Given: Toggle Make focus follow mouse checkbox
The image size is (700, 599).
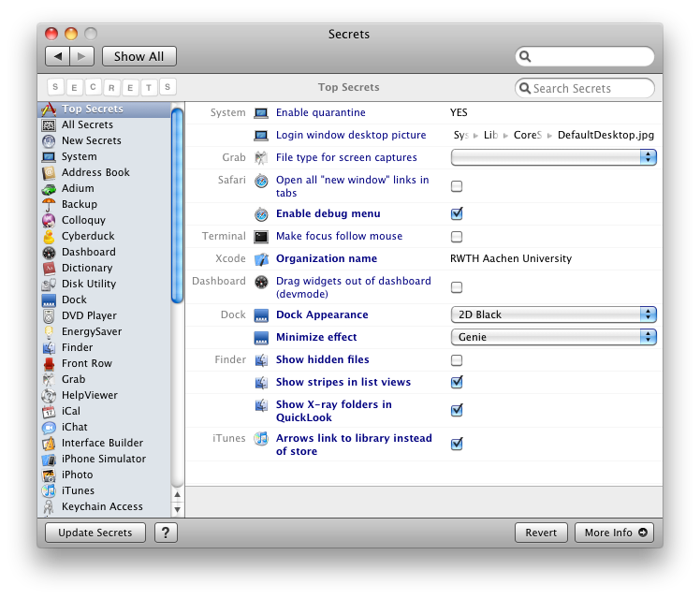Looking at the screenshot, I should point(457,237).
